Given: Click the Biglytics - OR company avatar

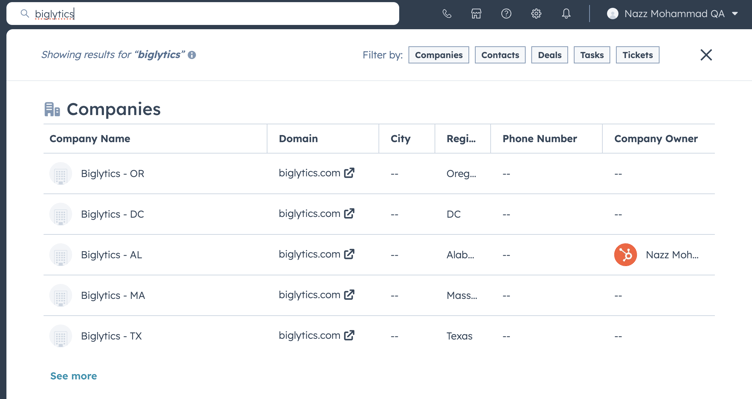Looking at the screenshot, I should (61, 174).
